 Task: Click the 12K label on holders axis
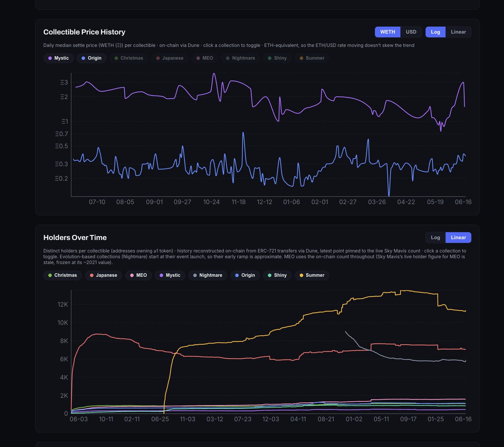tap(63, 304)
